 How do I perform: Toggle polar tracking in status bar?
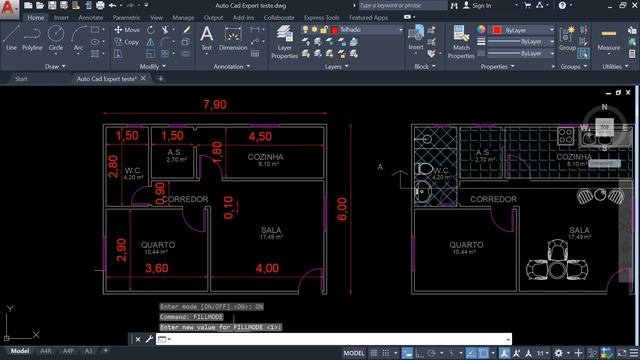click(x=431, y=353)
